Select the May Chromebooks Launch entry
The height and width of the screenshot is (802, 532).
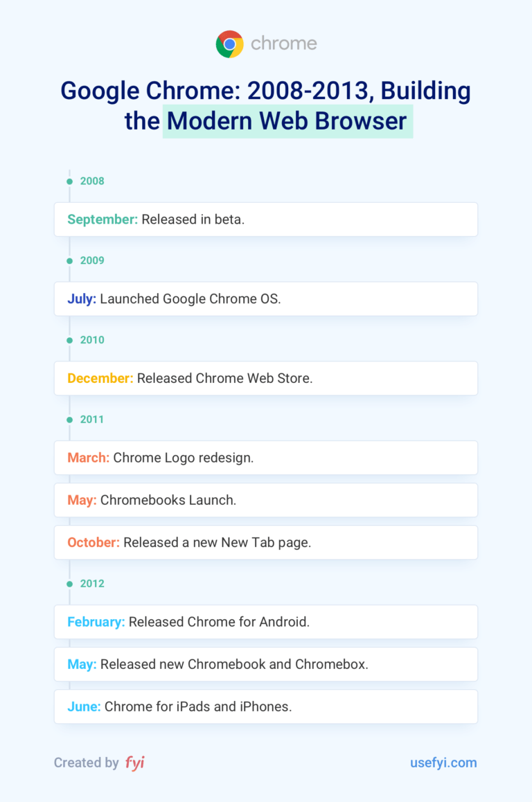coord(266,500)
